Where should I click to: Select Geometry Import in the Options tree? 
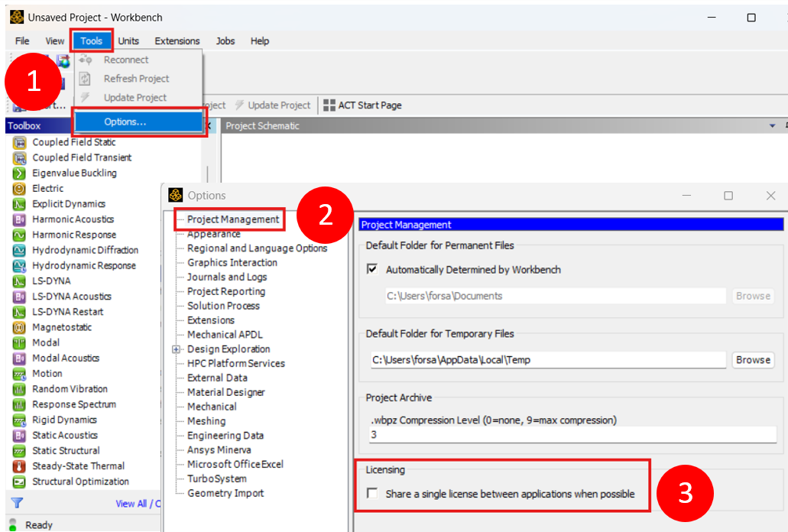coord(225,493)
